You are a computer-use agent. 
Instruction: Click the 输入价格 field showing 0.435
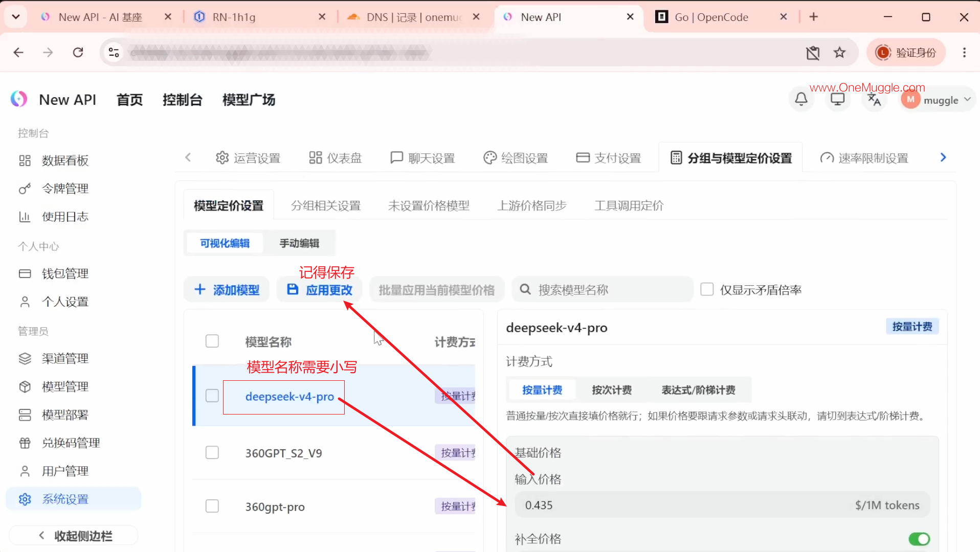click(x=722, y=505)
